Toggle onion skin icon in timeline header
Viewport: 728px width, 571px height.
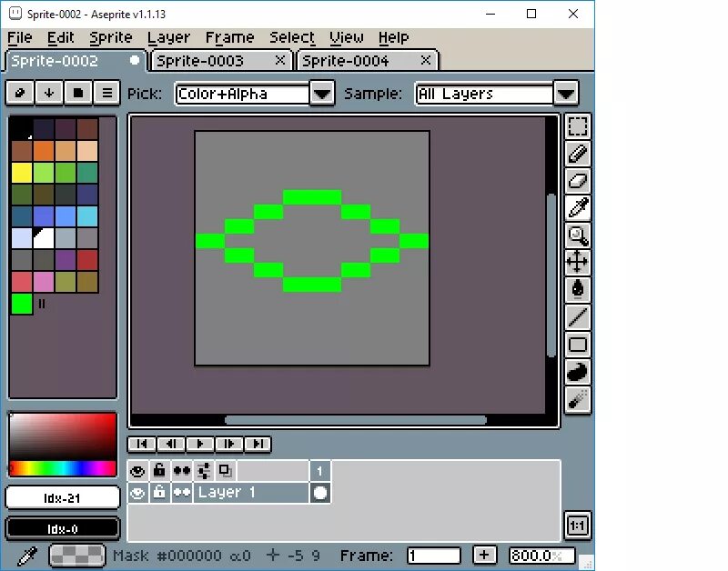click(226, 471)
